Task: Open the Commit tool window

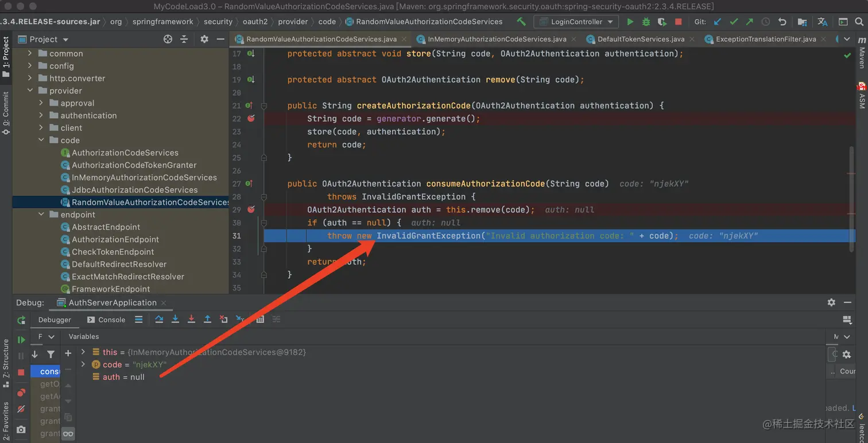Action: pos(6,113)
